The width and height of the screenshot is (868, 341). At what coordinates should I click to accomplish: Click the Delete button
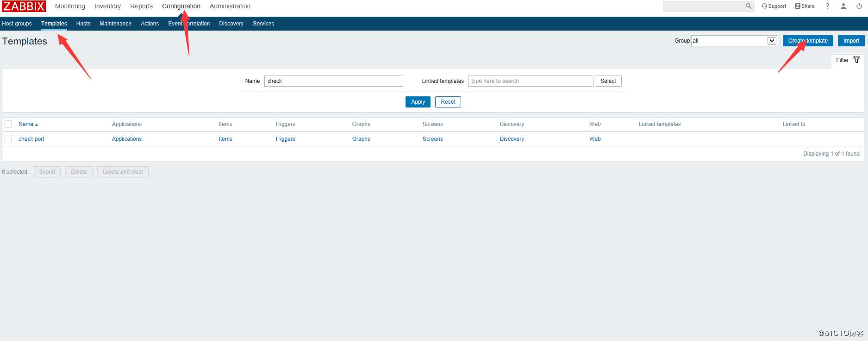point(79,172)
